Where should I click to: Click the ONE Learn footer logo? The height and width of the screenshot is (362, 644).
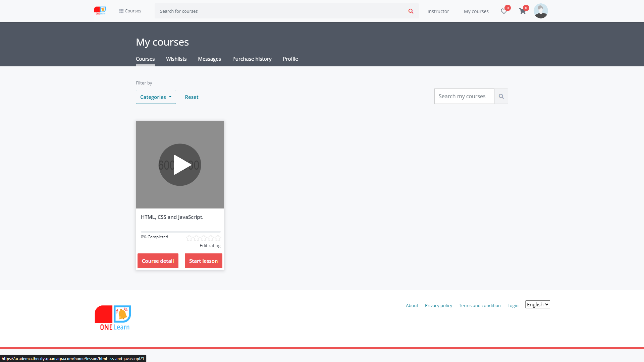113,317
